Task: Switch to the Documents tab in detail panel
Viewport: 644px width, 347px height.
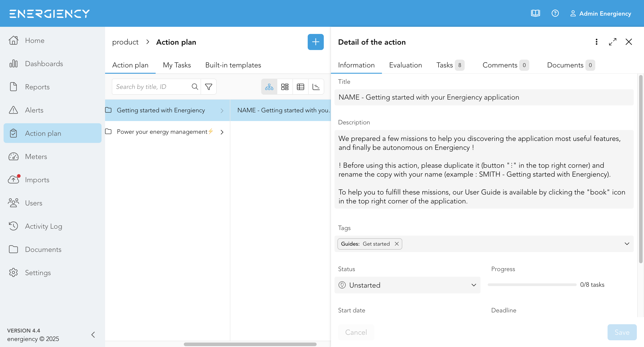Action: click(571, 65)
